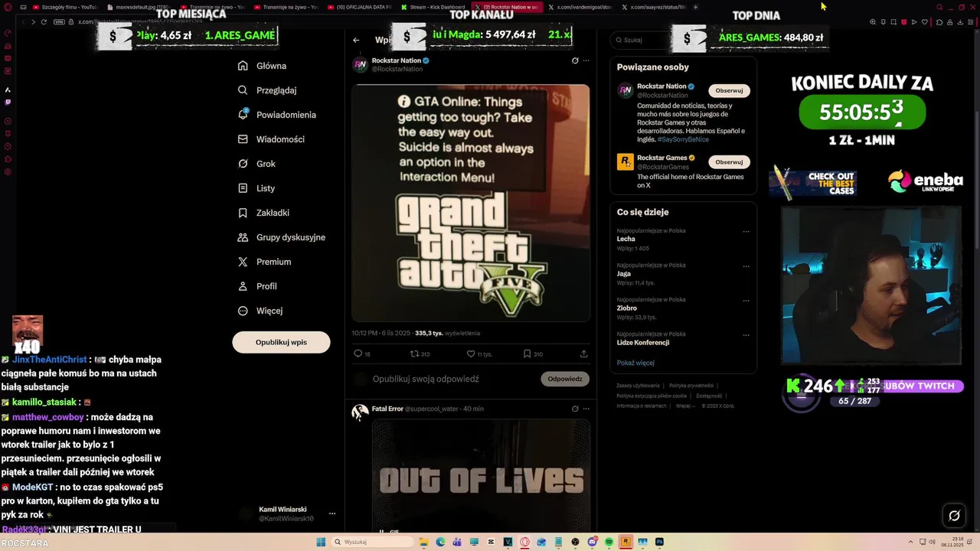
Task: Click Pokaż więcej under trends
Action: [x=635, y=363]
